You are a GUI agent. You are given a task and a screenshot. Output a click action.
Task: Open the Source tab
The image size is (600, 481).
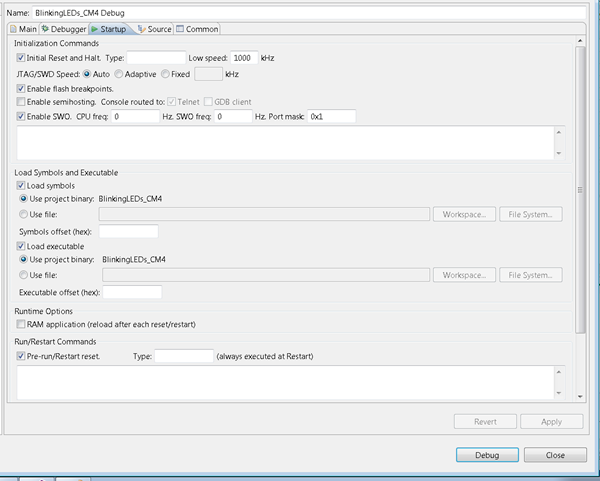[x=155, y=29]
